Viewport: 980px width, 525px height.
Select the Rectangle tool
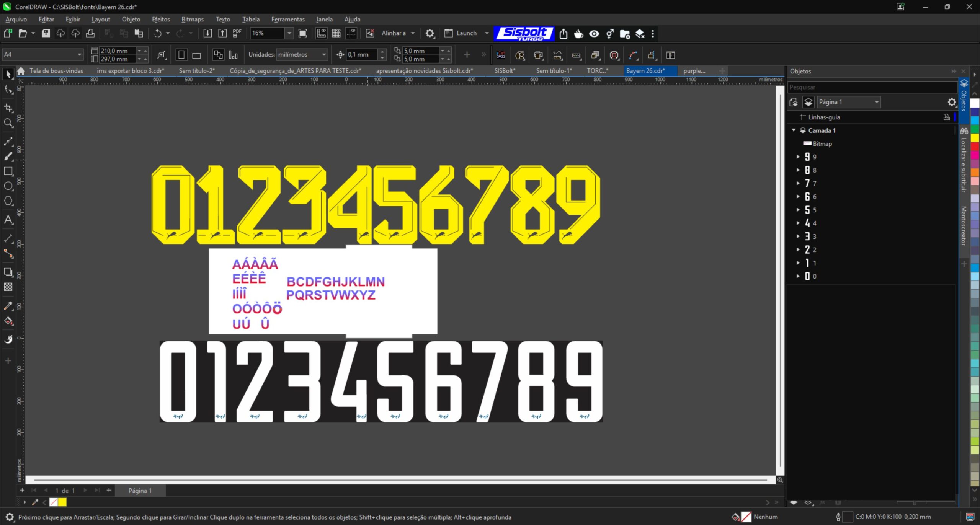[x=8, y=171]
